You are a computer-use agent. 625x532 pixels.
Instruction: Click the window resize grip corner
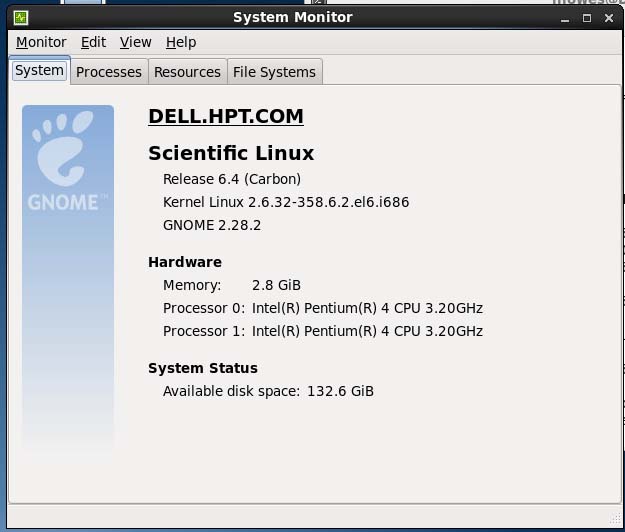point(615,519)
